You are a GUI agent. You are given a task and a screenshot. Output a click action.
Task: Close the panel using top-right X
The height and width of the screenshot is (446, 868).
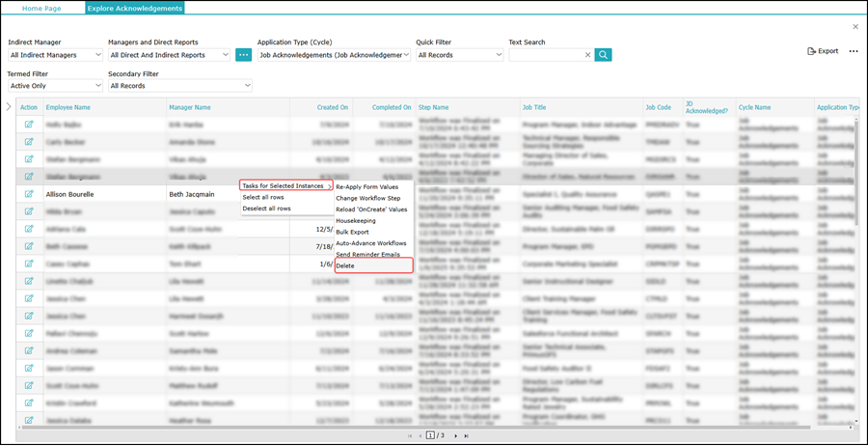[855, 27]
